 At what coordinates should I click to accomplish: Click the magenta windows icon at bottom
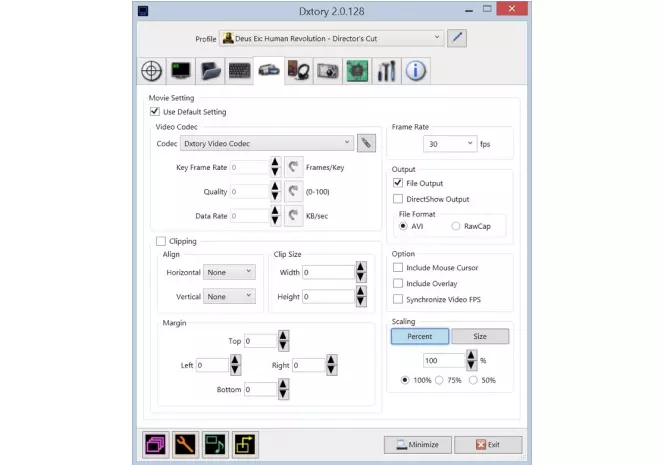156,445
